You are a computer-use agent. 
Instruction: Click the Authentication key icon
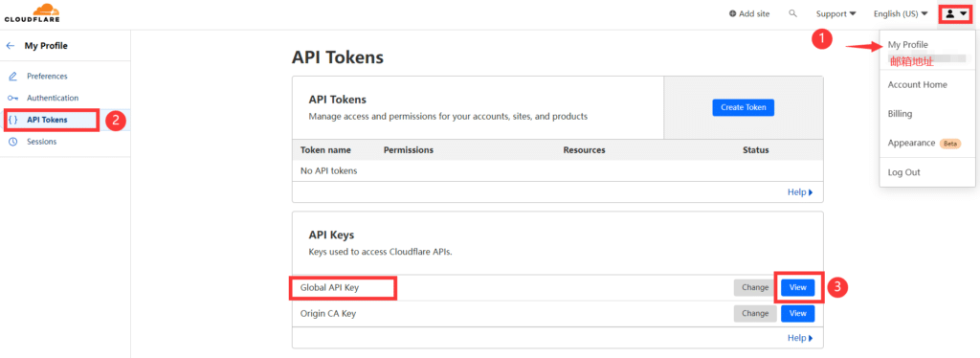point(12,98)
